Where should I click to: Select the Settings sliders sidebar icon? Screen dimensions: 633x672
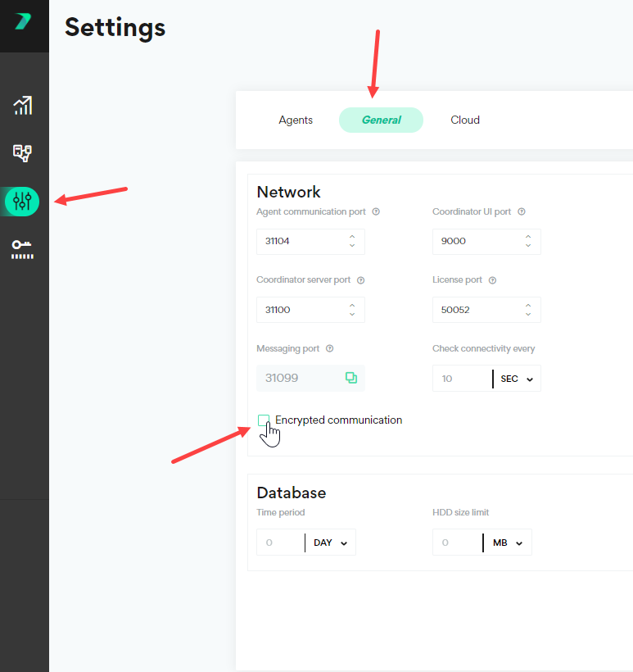[22, 201]
